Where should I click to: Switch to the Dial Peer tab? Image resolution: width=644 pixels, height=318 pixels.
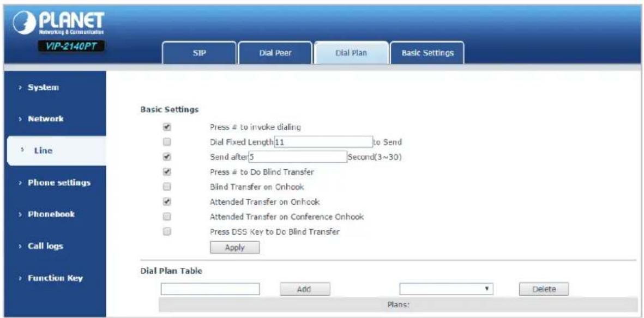coord(275,53)
